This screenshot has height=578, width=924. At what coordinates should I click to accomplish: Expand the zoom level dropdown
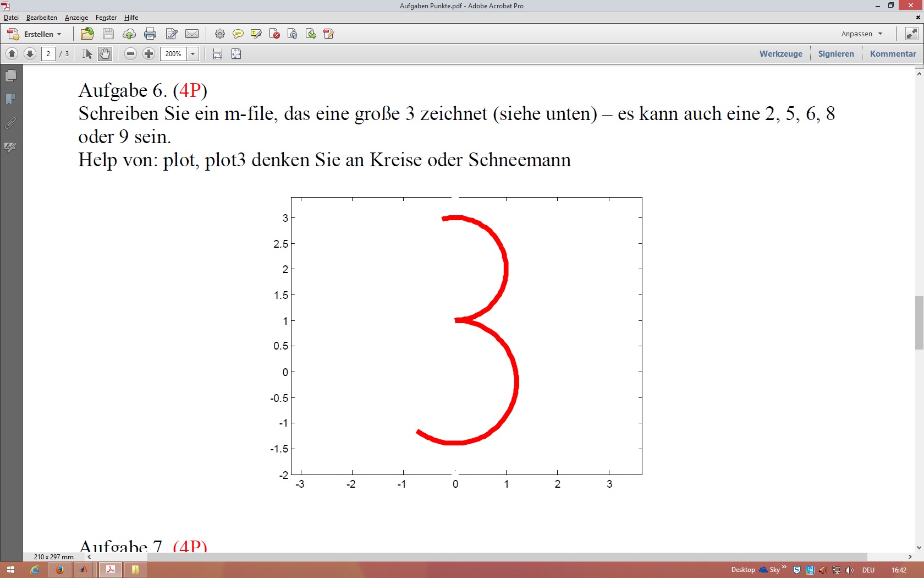(193, 54)
